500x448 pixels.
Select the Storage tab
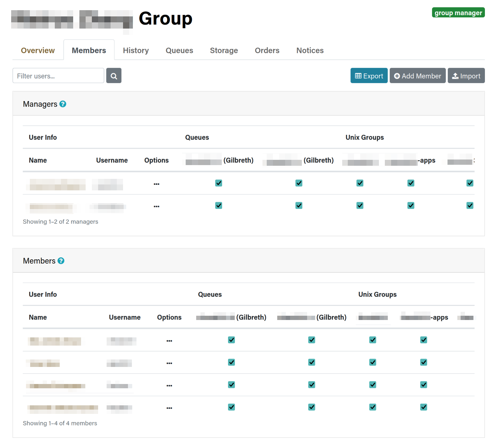[x=224, y=50]
